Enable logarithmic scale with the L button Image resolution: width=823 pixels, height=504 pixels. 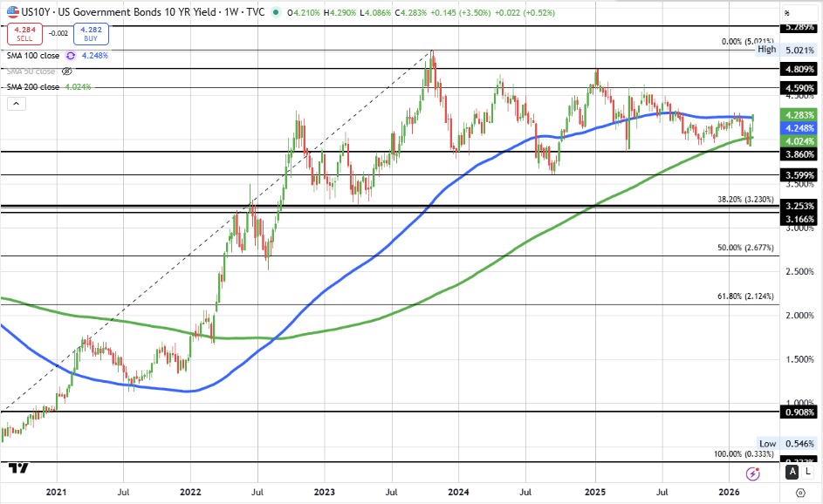808,472
